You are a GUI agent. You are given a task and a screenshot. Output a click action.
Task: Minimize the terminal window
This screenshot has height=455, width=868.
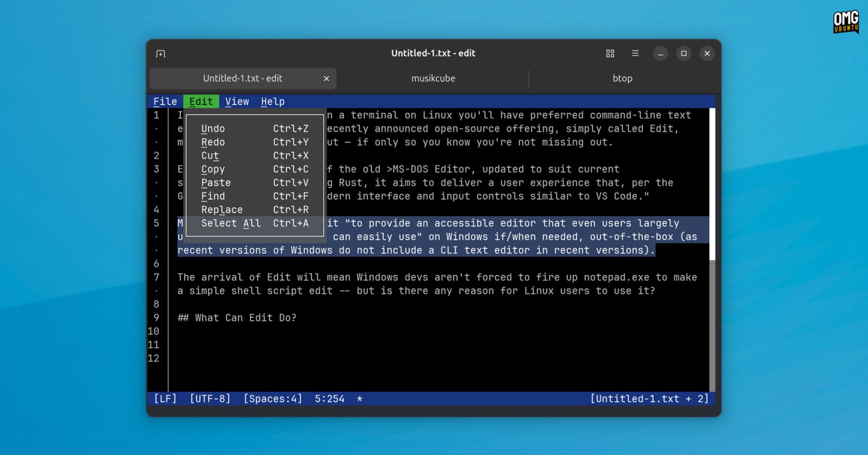pos(661,54)
